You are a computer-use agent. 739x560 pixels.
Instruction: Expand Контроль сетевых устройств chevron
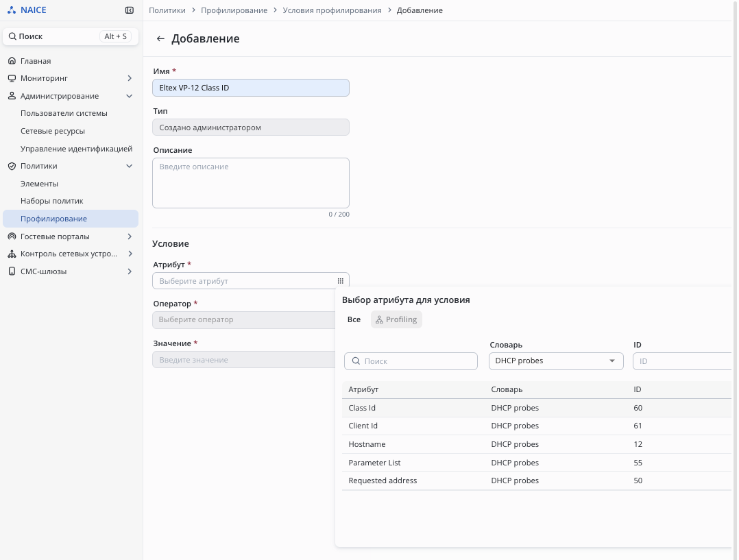[130, 254]
